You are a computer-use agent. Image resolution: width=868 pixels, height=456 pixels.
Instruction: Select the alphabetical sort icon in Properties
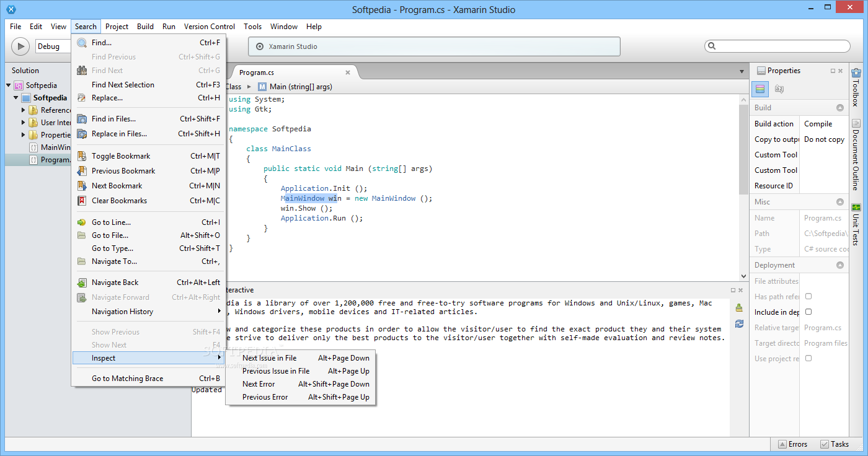(x=779, y=89)
